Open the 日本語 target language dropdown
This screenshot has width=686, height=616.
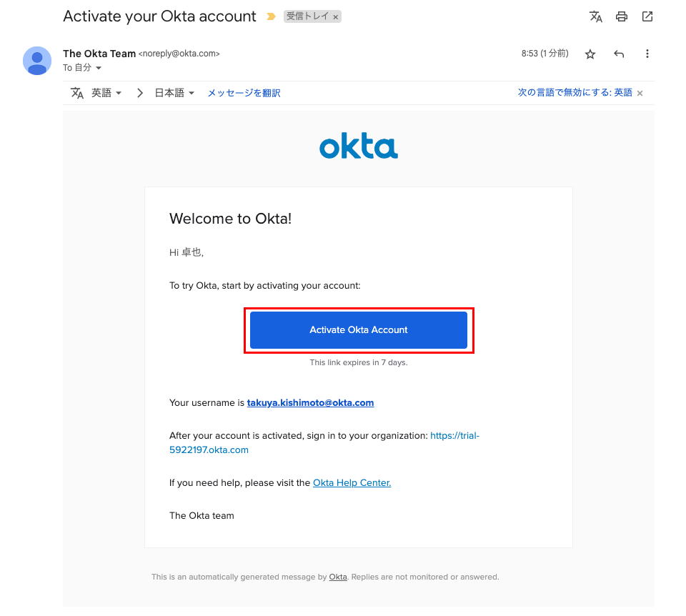pyautogui.click(x=174, y=93)
